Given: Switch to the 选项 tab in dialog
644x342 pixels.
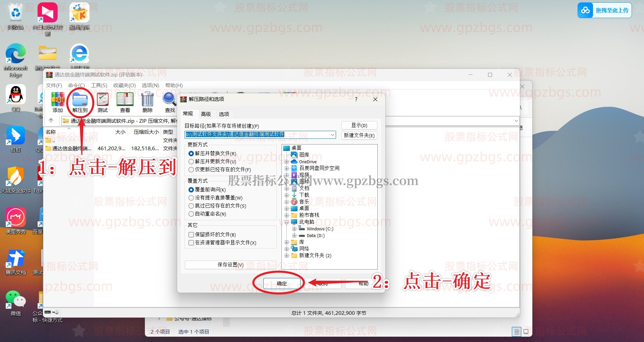Looking at the screenshot, I should 224,114.
